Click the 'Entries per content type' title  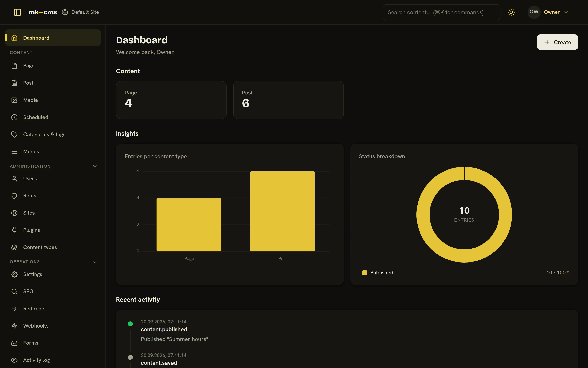click(x=156, y=156)
